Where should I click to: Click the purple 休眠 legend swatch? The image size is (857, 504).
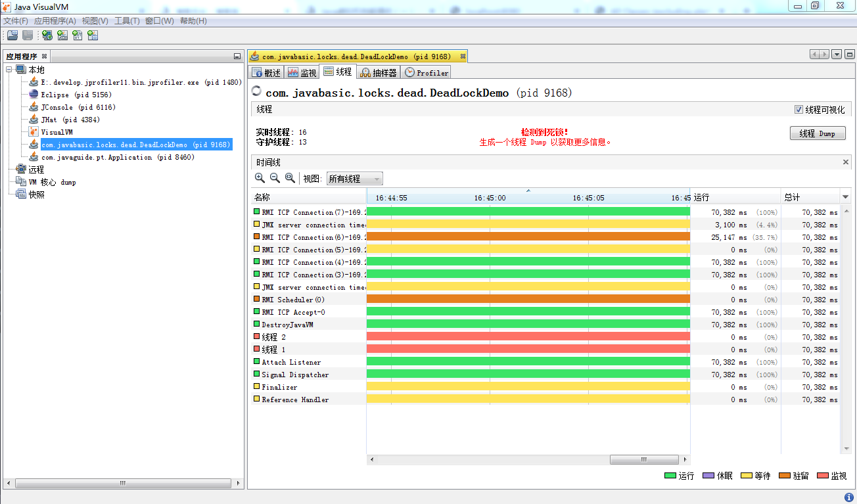coord(708,476)
